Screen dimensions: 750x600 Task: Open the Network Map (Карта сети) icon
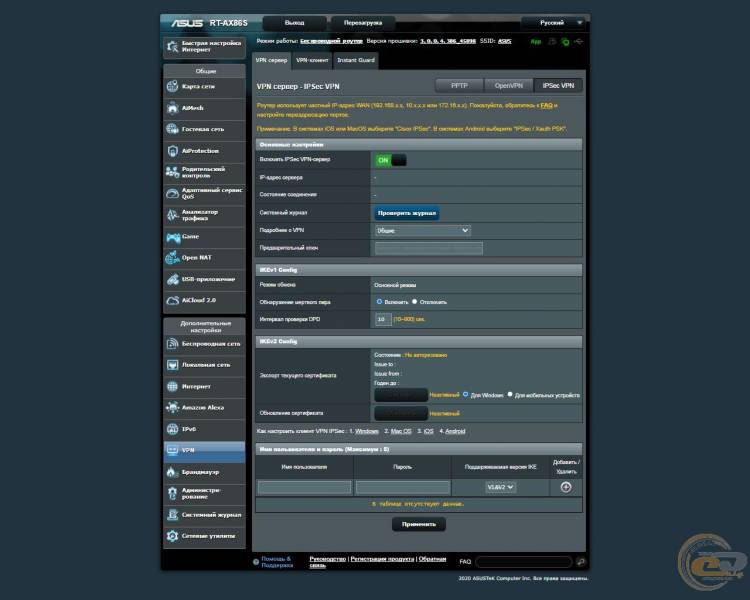coord(172,87)
